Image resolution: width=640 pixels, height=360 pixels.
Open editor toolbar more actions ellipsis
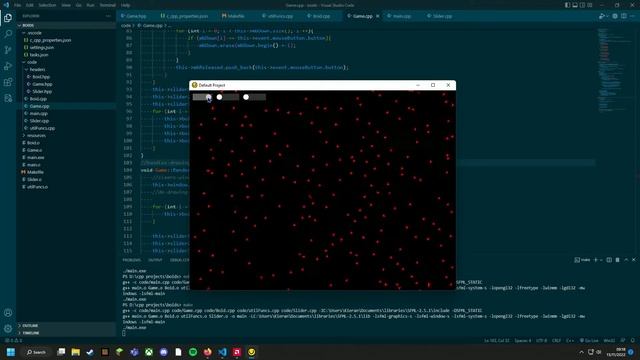(633, 16)
